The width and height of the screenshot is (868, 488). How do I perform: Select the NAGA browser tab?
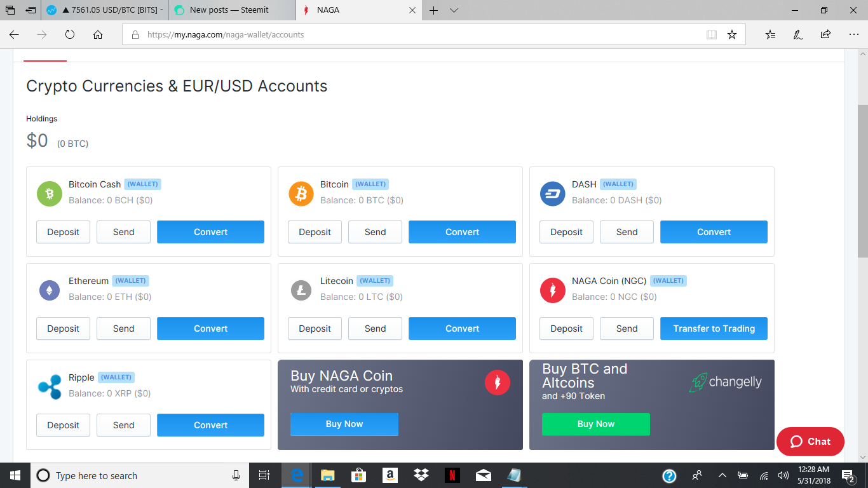pos(359,10)
